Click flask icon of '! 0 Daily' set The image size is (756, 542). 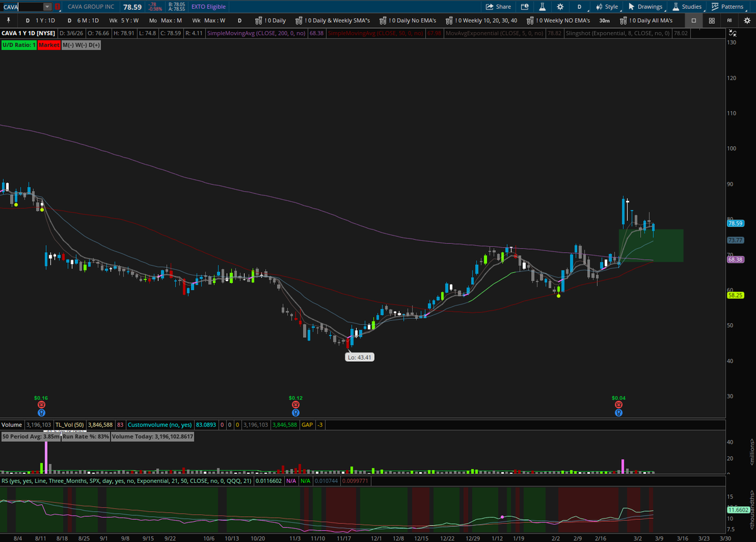(x=258, y=20)
